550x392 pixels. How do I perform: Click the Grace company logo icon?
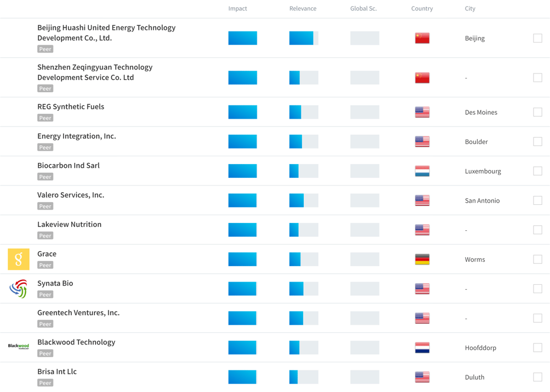(18, 259)
